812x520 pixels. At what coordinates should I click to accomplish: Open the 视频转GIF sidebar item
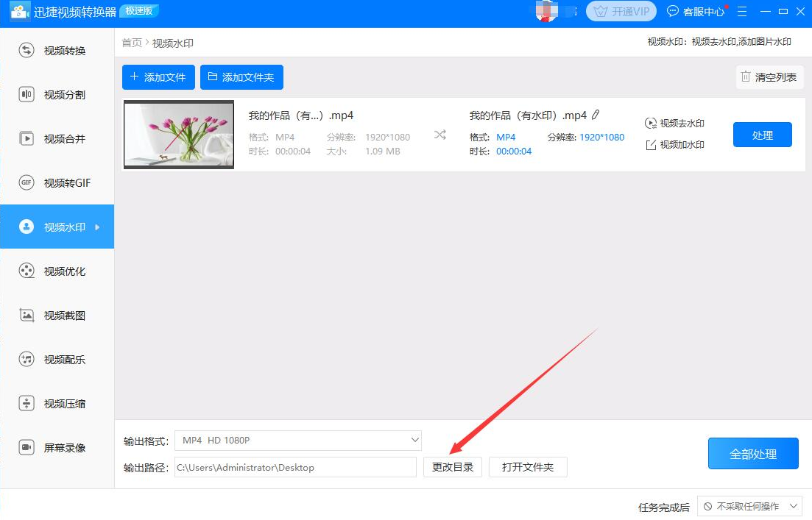click(57, 182)
